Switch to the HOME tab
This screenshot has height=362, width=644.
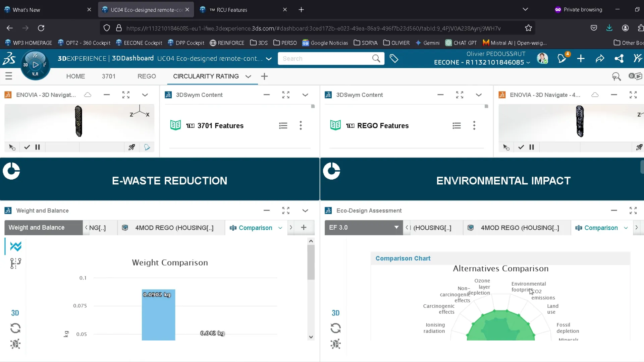tap(75, 76)
